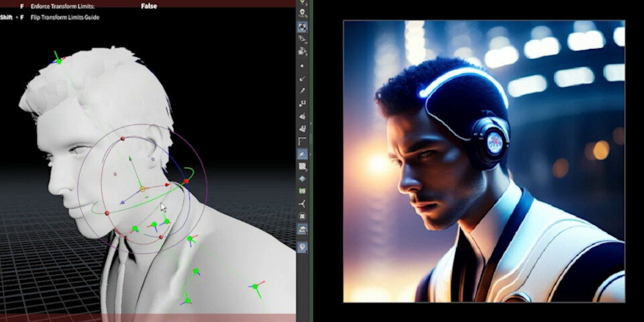Select the headlight lighting icon in the display toolbar
This screenshot has height=322, width=644.
303,13
